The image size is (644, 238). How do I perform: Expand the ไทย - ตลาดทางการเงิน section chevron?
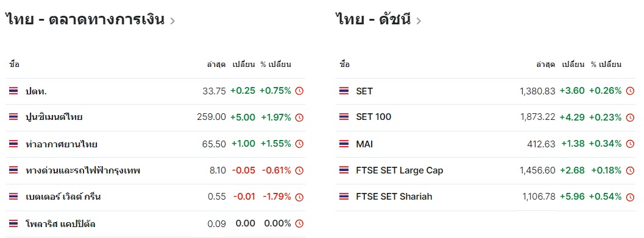coord(172,21)
